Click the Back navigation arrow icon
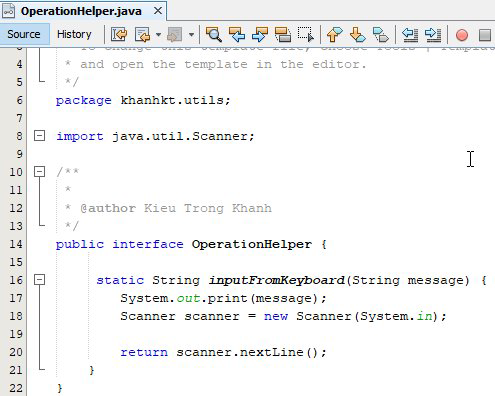Screen dimensions: 495x396 pyautogui.click(x=143, y=34)
